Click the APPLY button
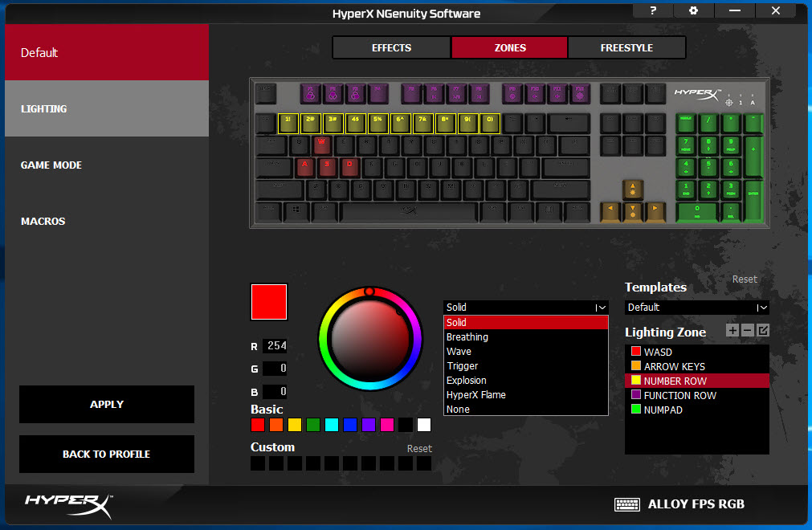 point(107,404)
